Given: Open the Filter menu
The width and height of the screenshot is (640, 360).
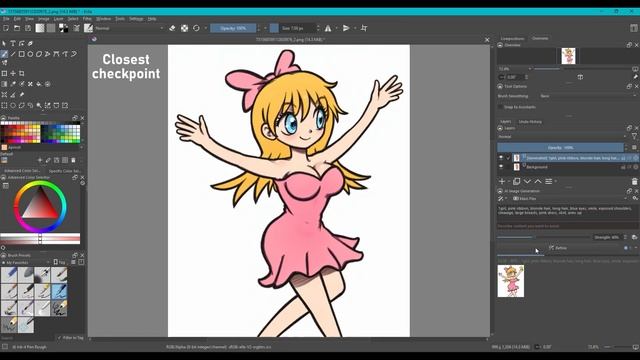Looking at the screenshot, I should coord(87,19).
